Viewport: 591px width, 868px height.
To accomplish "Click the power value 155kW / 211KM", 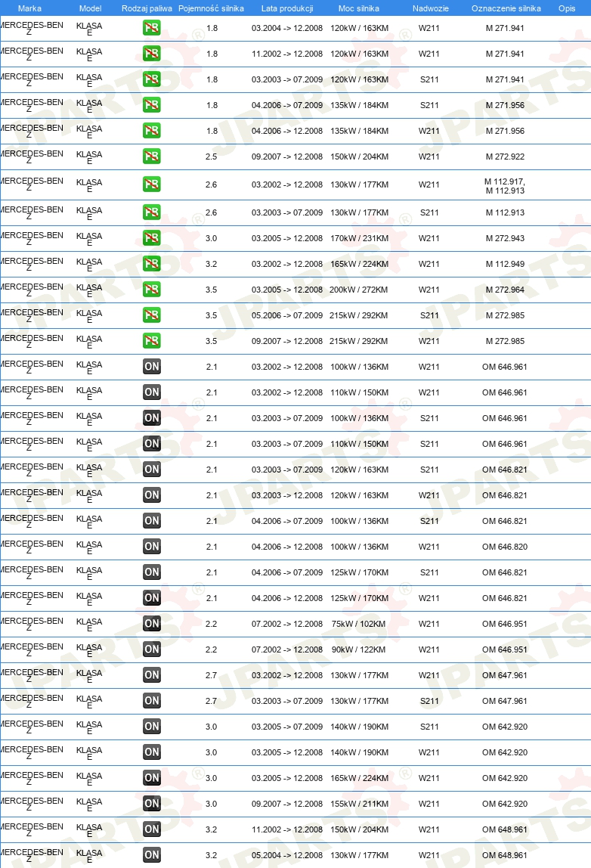I will pos(359,804).
